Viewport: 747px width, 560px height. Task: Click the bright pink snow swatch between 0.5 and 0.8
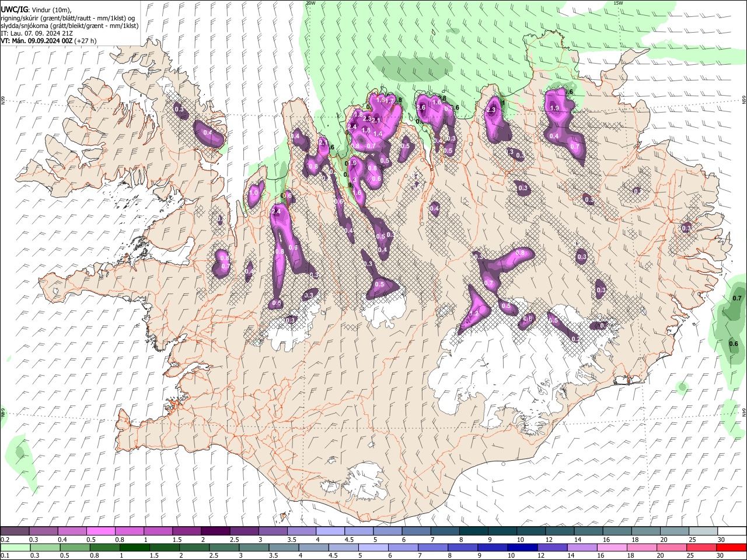[100, 531]
